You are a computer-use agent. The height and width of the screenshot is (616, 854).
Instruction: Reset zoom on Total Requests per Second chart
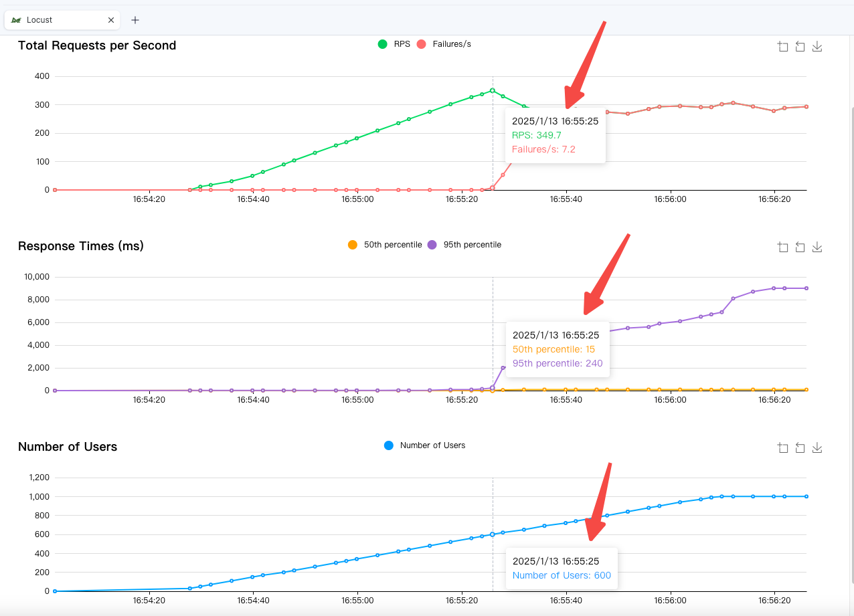(800, 46)
